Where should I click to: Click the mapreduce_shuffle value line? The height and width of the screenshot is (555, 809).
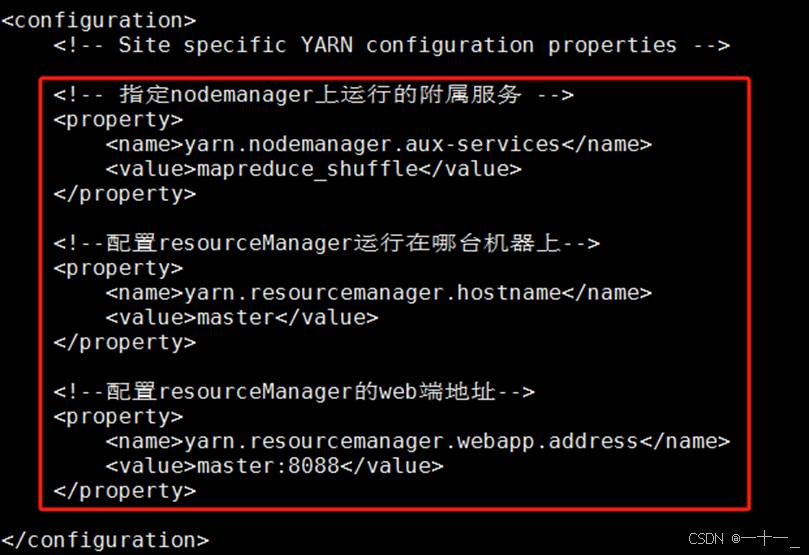[x=314, y=169]
